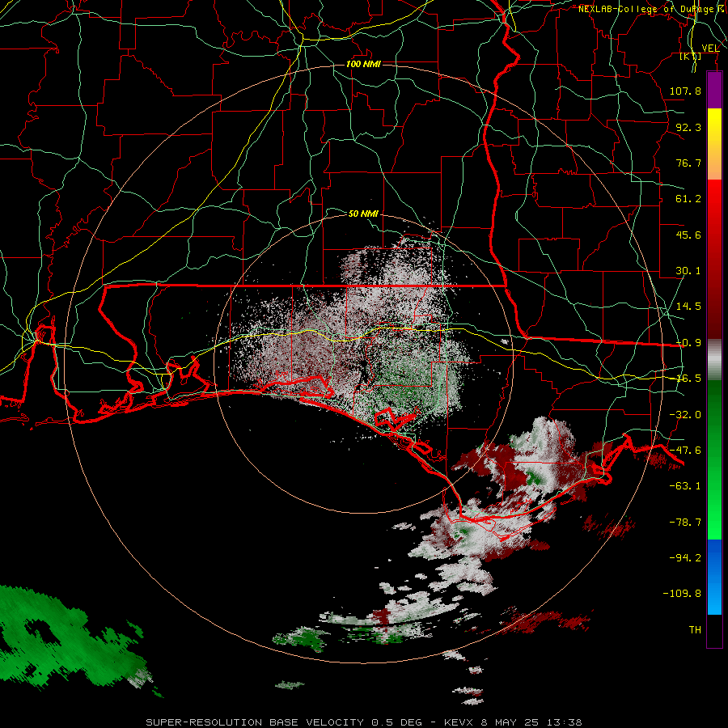This screenshot has height=728, width=728.
Task: Click the -47.6 scale value
Action: [685, 451]
